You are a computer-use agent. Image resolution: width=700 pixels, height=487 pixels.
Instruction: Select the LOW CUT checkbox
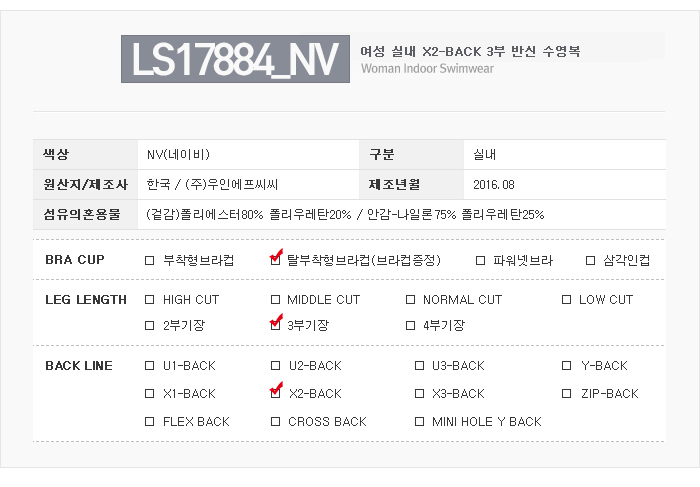pyautogui.click(x=566, y=300)
